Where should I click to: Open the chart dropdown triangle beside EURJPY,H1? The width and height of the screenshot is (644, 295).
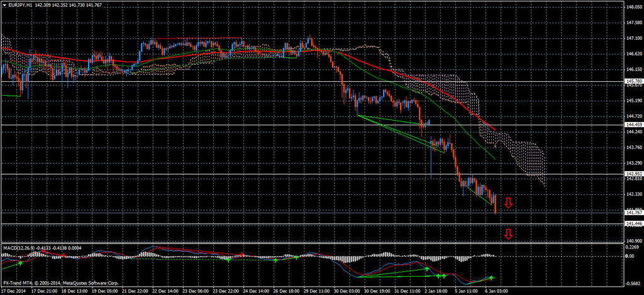click(x=5, y=5)
